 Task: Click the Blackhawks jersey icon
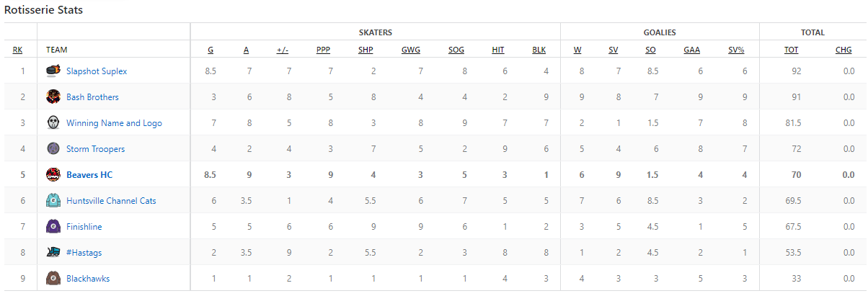53,278
